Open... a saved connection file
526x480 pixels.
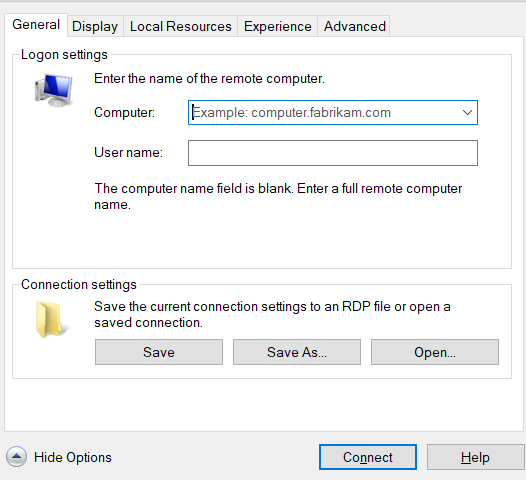(435, 352)
